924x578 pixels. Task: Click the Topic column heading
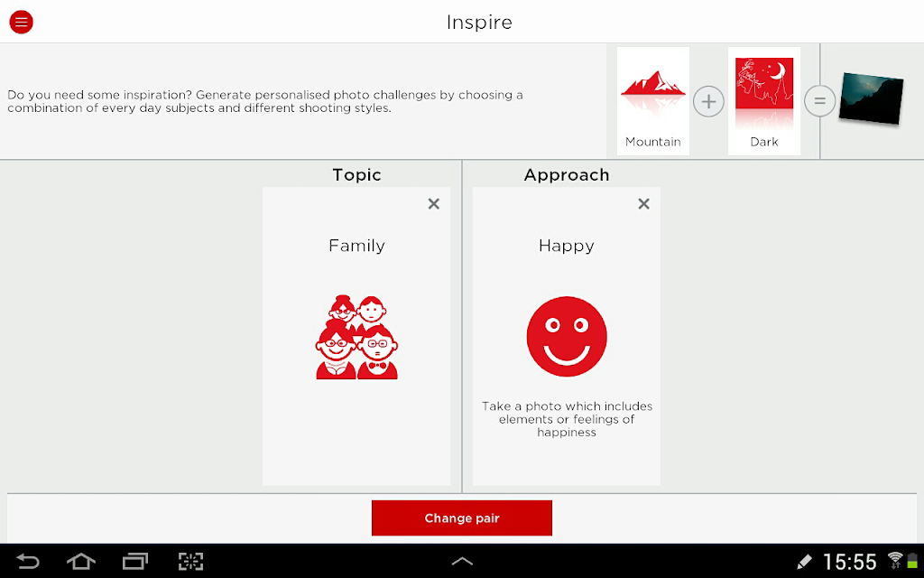click(x=357, y=174)
